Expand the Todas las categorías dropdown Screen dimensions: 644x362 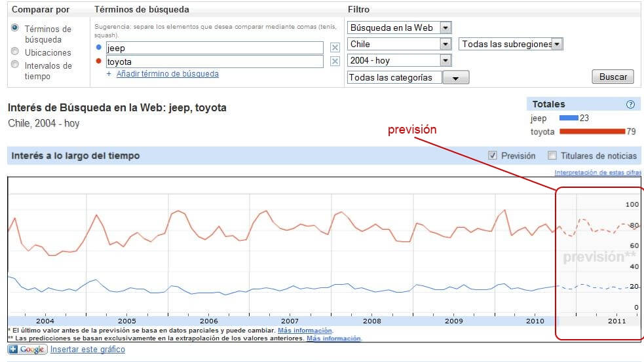point(407,77)
